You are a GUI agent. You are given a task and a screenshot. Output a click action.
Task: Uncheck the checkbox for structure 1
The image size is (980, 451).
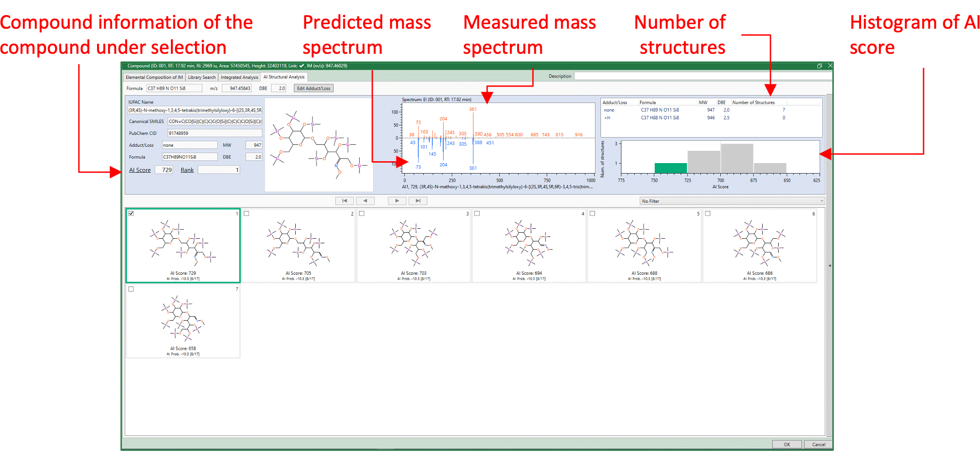click(x=131, y=213)
